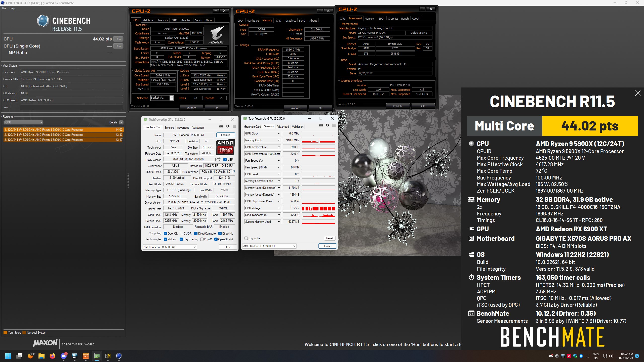Open hamburger menu in left GPU-Z window
Viewport: 644px width, 362px height.
click(234, 126)
